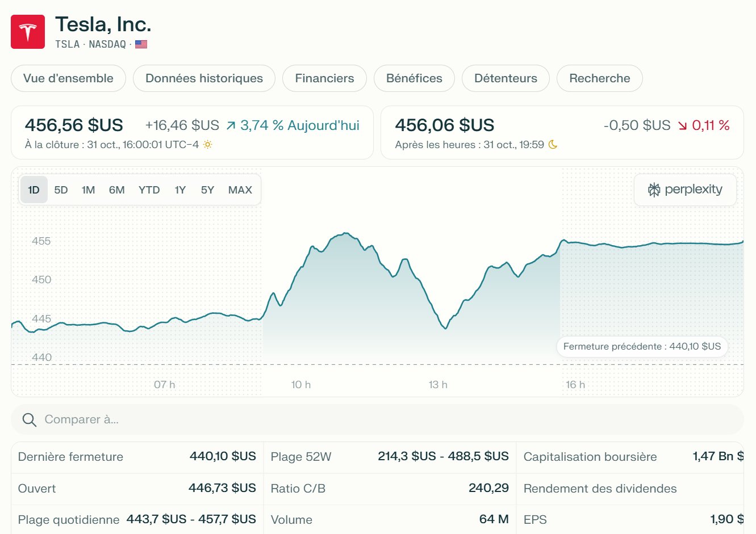Select the 1D time range

click(x=34, y=190)
